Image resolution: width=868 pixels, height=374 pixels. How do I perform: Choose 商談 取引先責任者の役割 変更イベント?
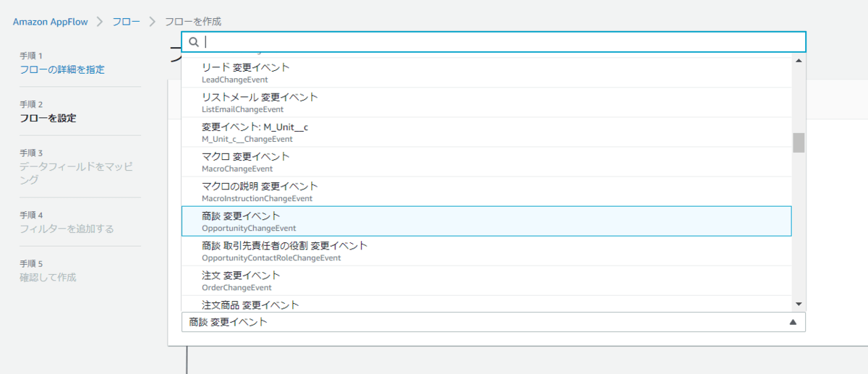coord(487,251)
